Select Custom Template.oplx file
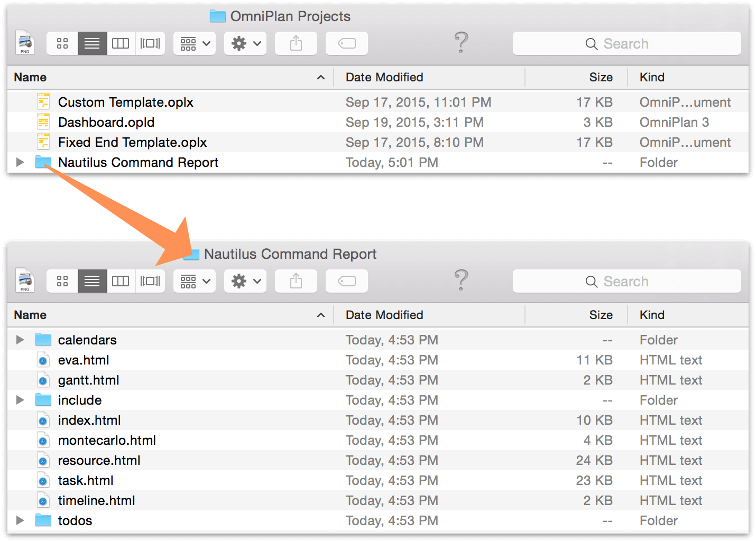Image resolution: width=756 pixels, height=542 pixels. pos(126,102)
